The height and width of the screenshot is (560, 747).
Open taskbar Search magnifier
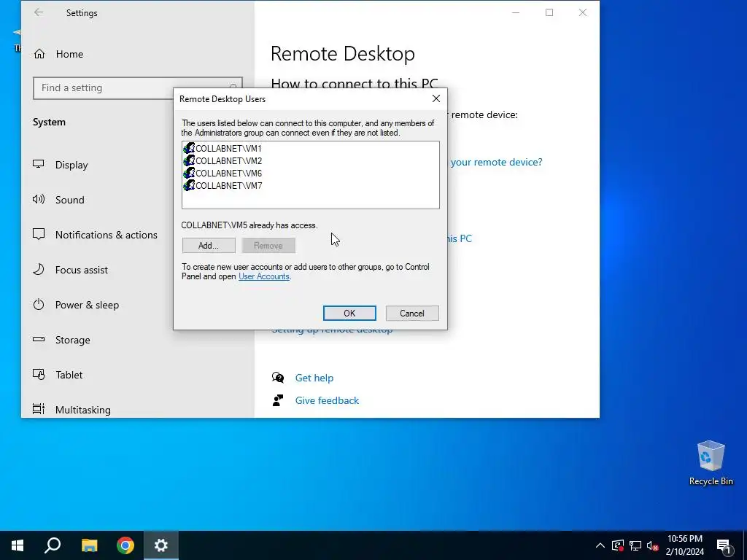pos(53,545)
